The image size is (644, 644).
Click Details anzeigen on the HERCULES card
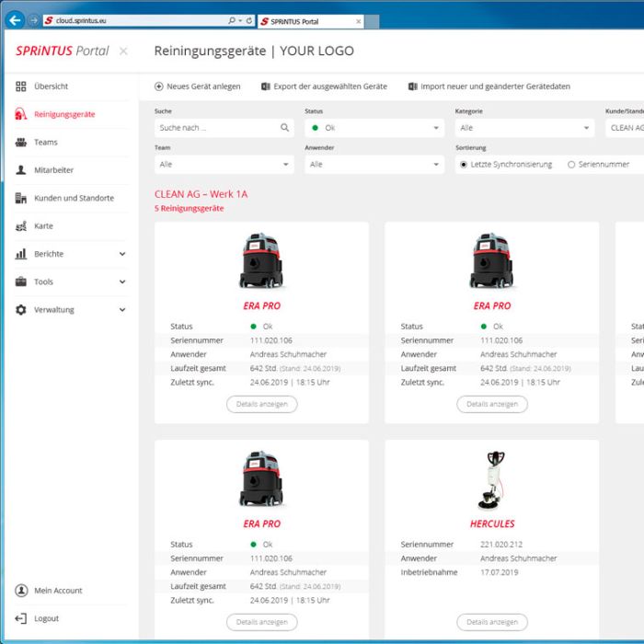[492, 622]
